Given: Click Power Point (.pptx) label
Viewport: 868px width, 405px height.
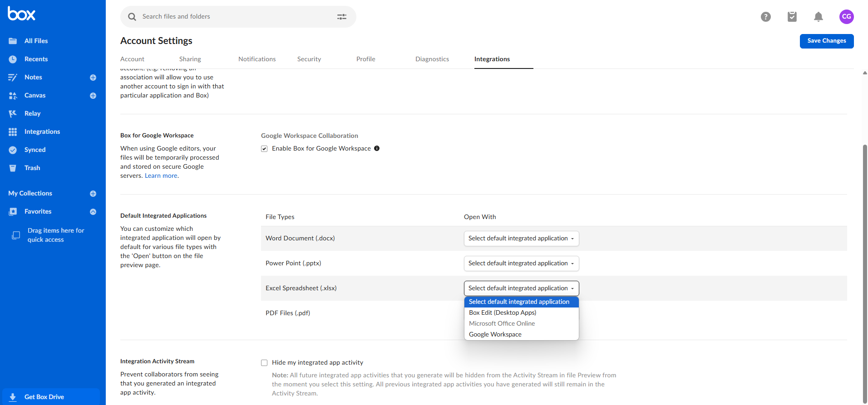Looking at the screenshot, I should (x=293, y=263).
